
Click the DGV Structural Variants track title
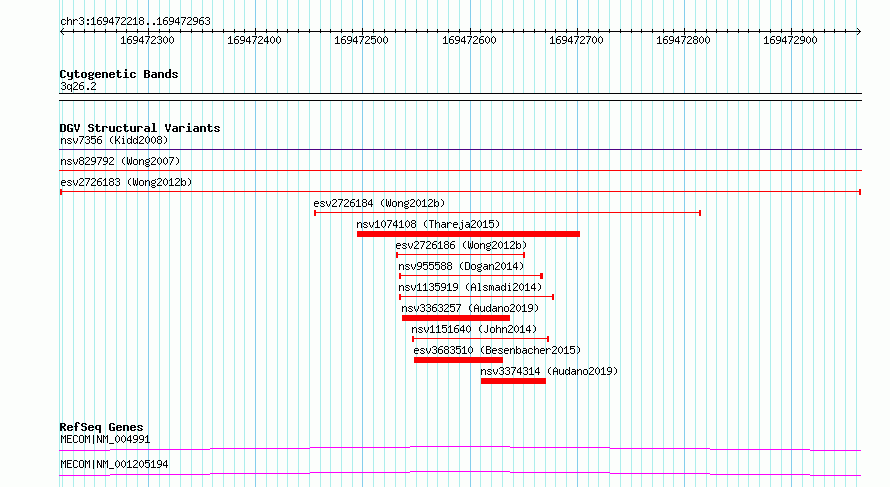pyautogui.click(x=140, y=128)
